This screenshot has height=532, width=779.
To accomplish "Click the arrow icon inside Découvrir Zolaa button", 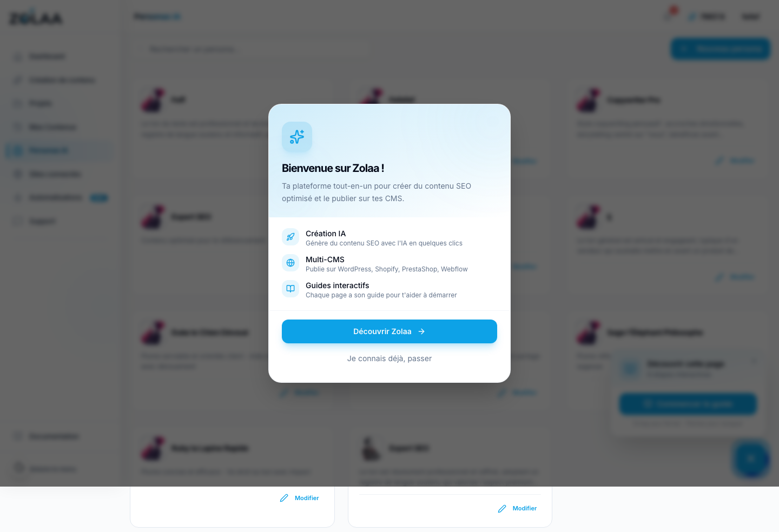I will point(421,331).
